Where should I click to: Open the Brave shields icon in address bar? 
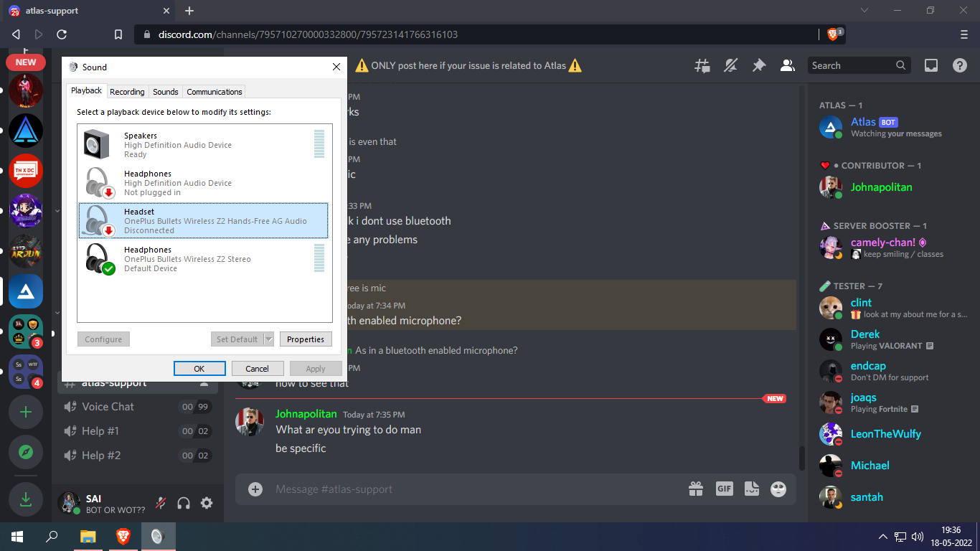(x=834, y=34)
